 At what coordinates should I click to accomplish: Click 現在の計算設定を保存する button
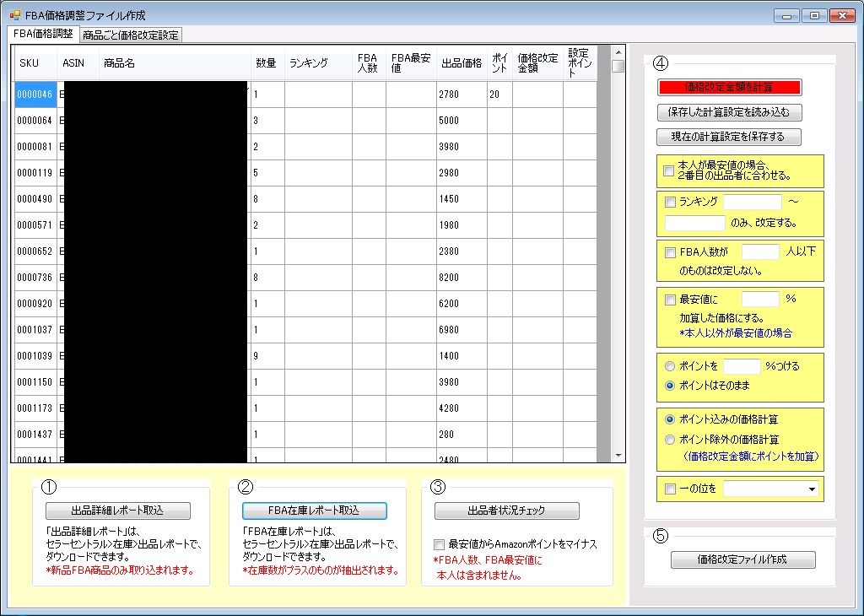(729, 137)
